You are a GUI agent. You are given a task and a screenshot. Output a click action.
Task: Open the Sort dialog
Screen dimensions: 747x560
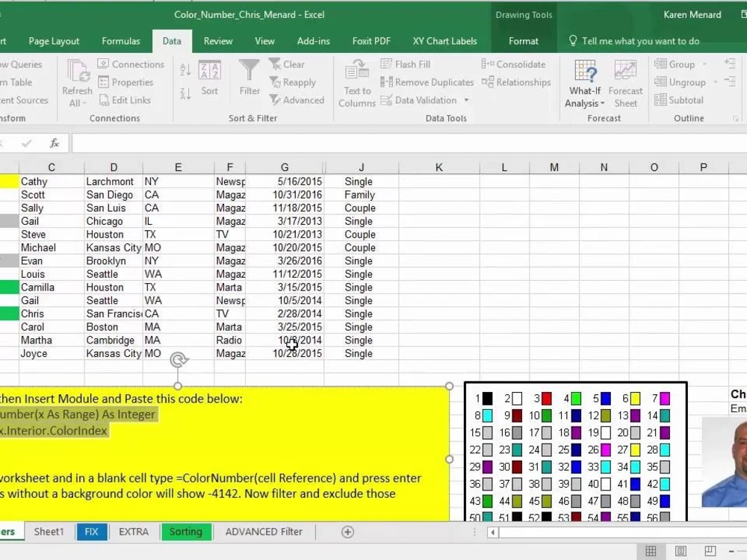pos(209,78)
